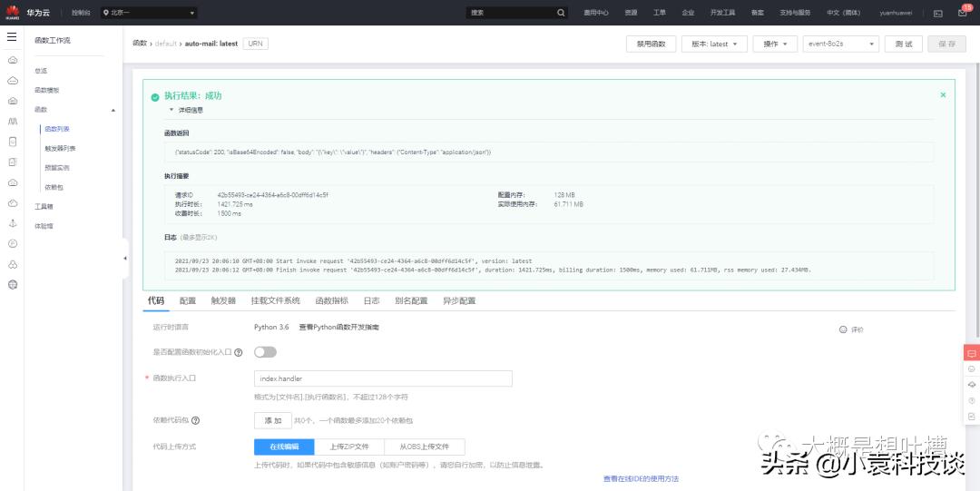
Task: Switch to the 别名配置 tab
Action: pyautogui.click(x=411, y=300)
